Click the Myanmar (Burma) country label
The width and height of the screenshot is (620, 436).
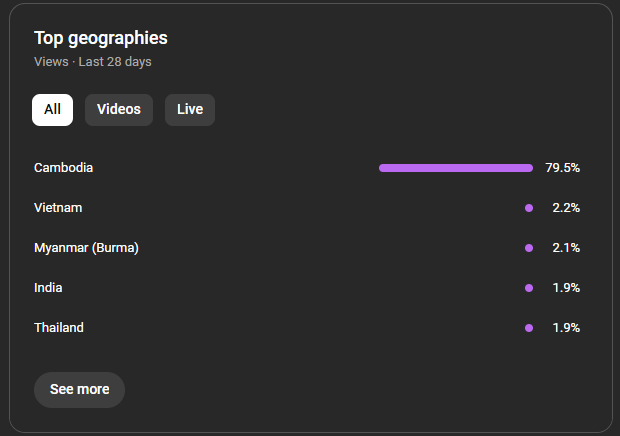click(86, 248)
